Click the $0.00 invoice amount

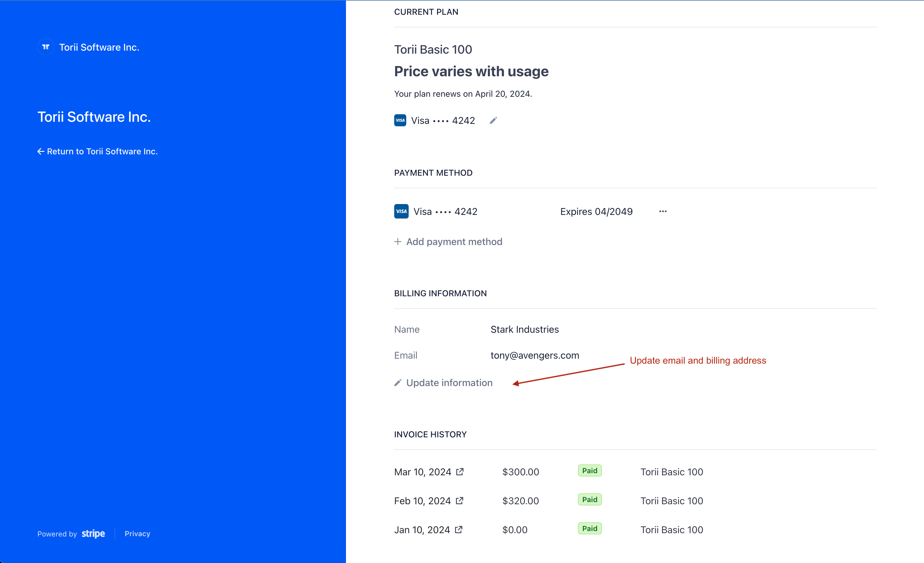coord(515,530)
